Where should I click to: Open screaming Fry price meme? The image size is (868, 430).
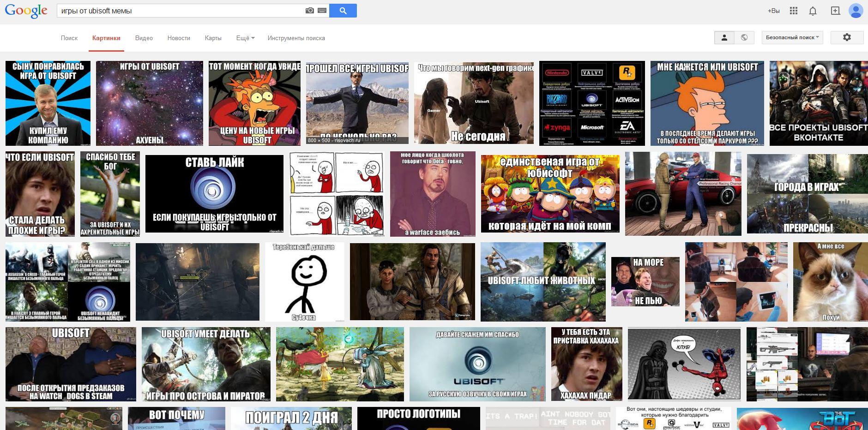click(x=254, y=103)
